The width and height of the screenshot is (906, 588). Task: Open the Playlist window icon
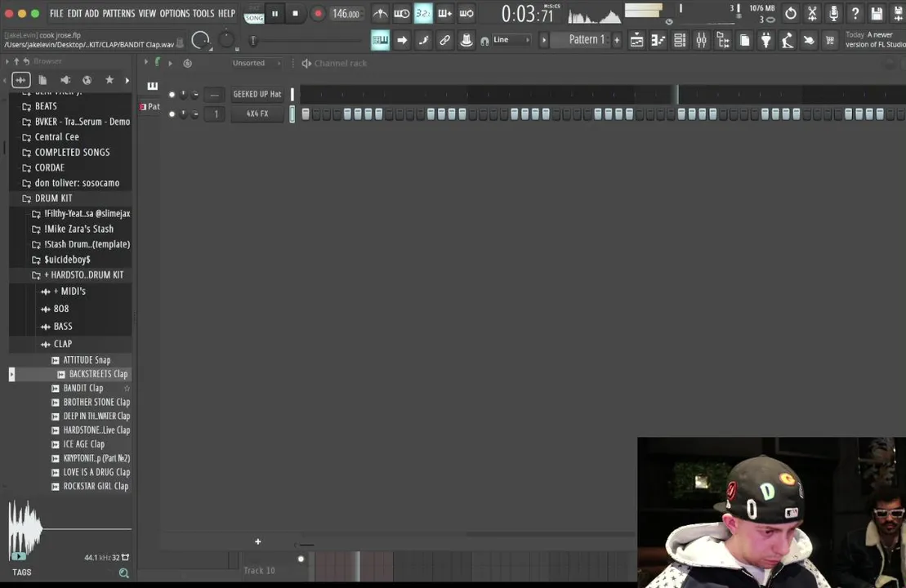pos(636,40)
